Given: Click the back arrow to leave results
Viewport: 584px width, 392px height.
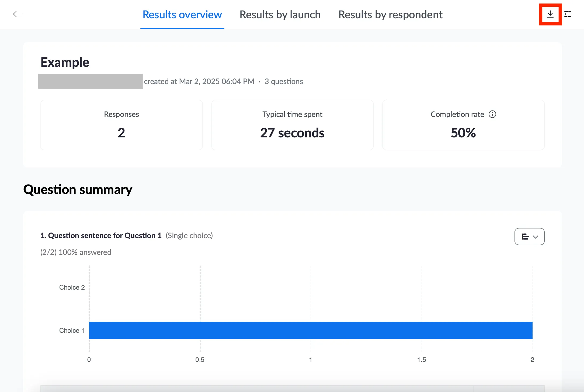Looking at the screenshot, I should pyautogui.click(x=17, y=14).
